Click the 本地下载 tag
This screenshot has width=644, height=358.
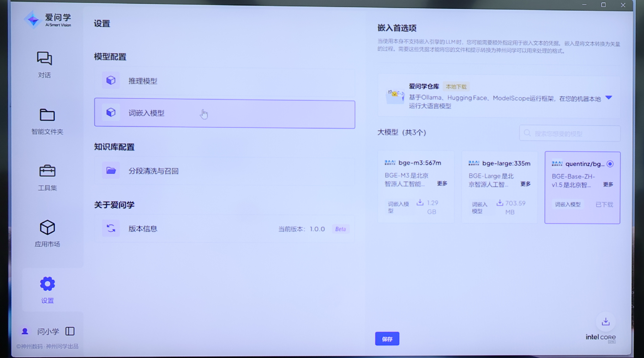click(456, 86)
